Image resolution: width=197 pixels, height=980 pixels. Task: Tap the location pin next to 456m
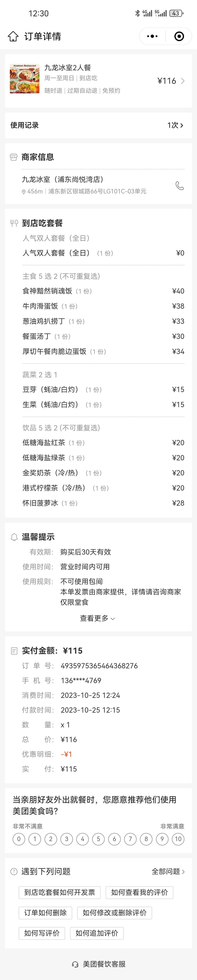[24, 192]
